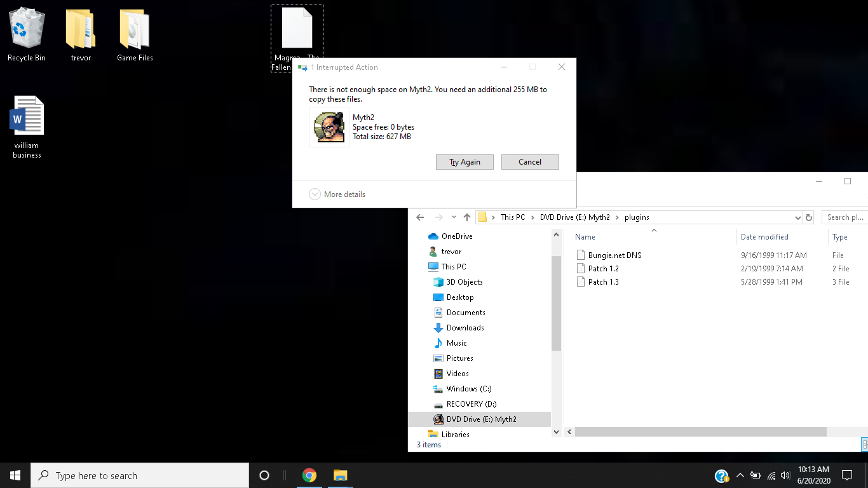Image resolution: width=868 pixels, height=488 pixels.
Task: Go forward in File Explorer
Action: (438, 217)
